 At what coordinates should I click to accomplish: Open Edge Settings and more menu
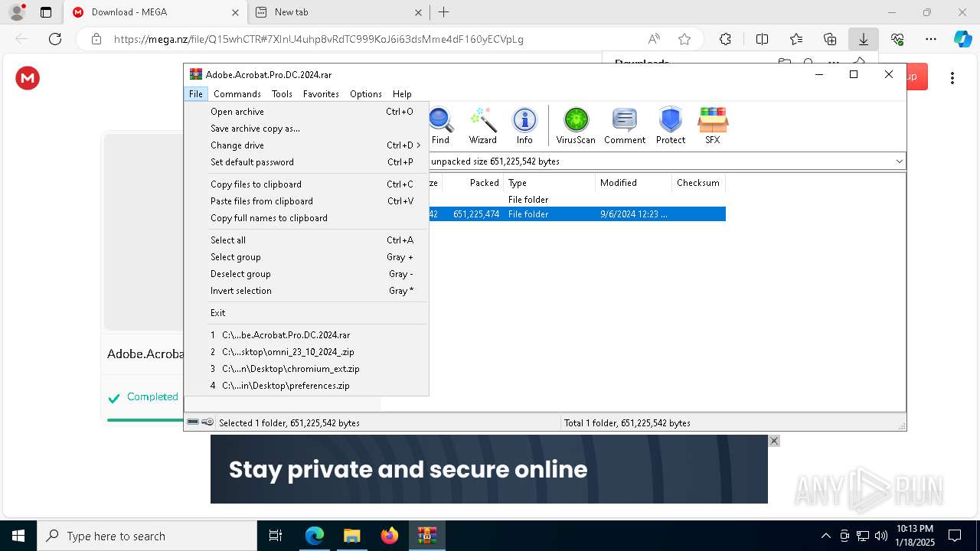pyautogui.click(x=931, y=39)
